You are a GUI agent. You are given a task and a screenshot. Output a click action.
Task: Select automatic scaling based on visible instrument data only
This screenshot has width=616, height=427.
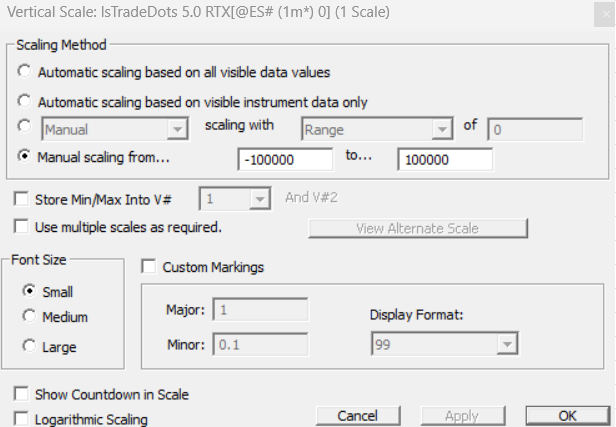coord(24,101)
